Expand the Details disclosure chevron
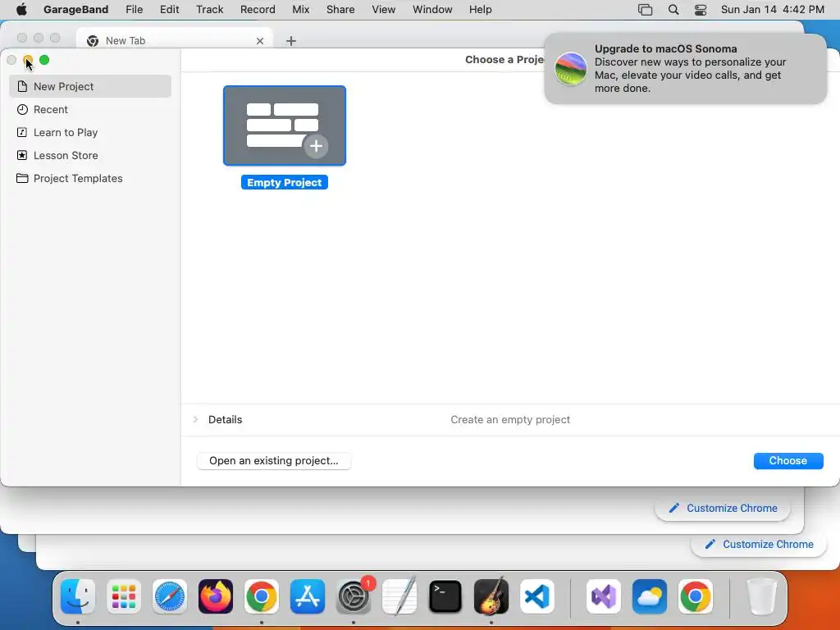This screenshot has width=840, height=630. coord(195,419)
